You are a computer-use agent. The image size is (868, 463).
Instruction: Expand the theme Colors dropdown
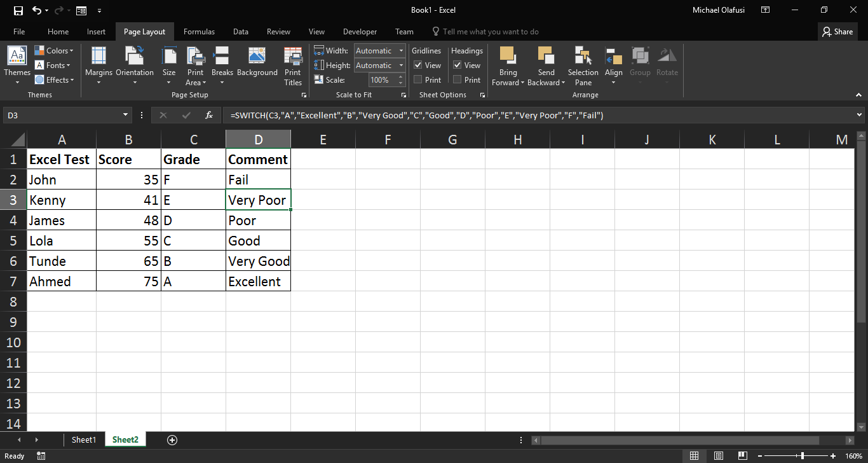54,50
